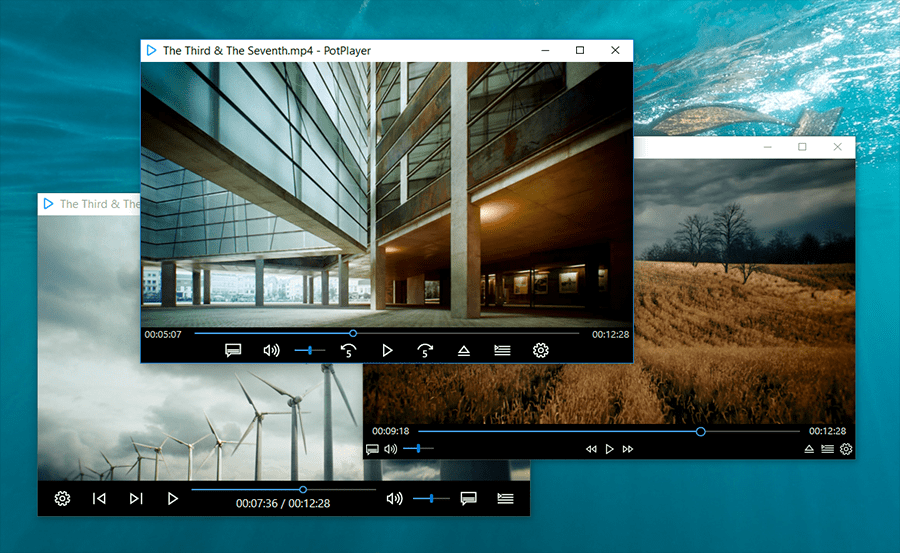Mute the right field player's speaker
900x553 pixels.
point(390,450)
